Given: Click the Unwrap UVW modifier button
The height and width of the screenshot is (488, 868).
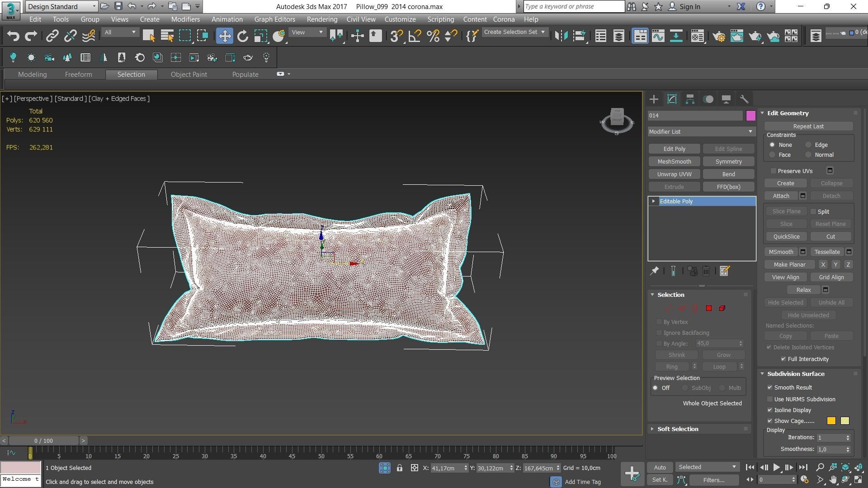Looking at the screenshot, I should [x=674, y=174].
